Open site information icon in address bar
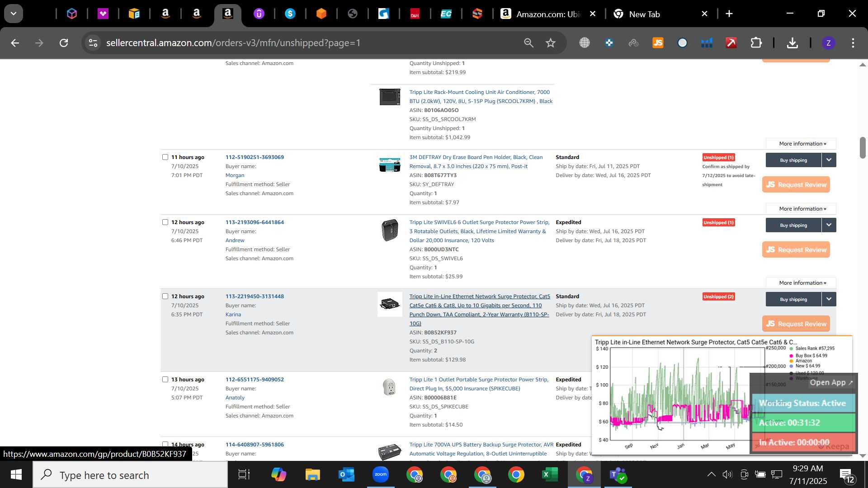 (x=93, y=43)
